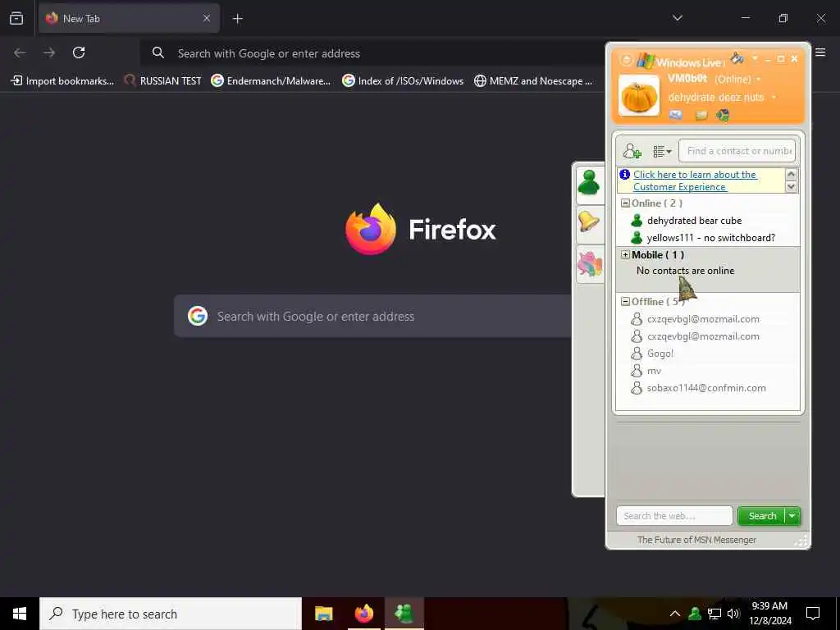Open the Search button dropdown arrow

792,516
